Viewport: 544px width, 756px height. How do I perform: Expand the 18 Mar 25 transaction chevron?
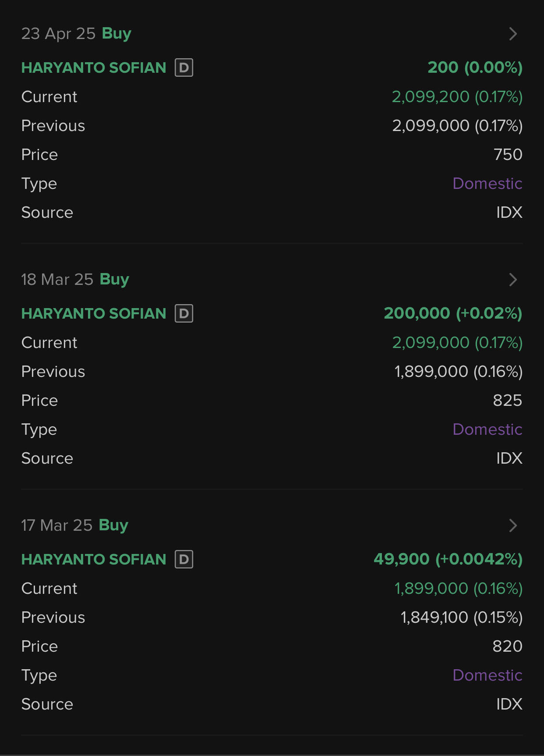coord(513,280)
